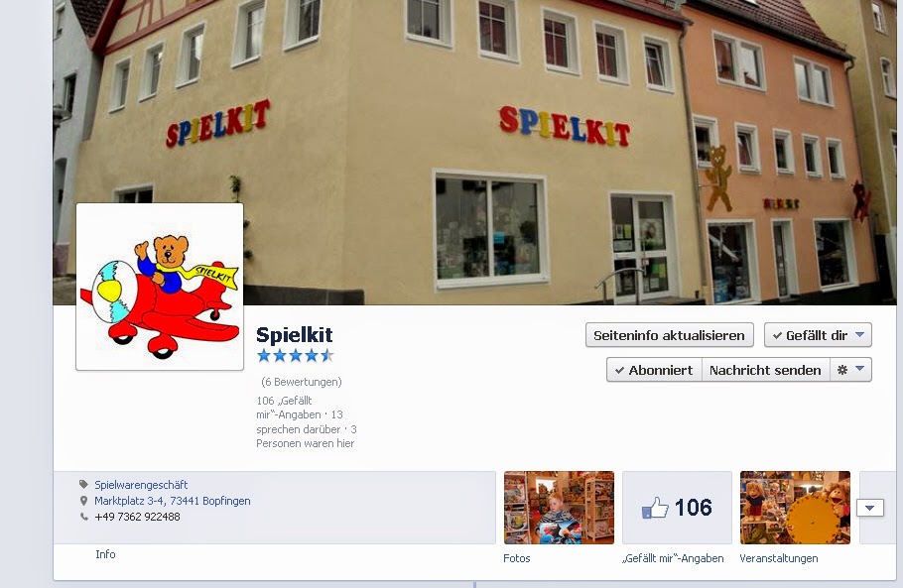This screenshot has width=903, height=588.
Task: Open the Info link
Action: pos(105,554)
